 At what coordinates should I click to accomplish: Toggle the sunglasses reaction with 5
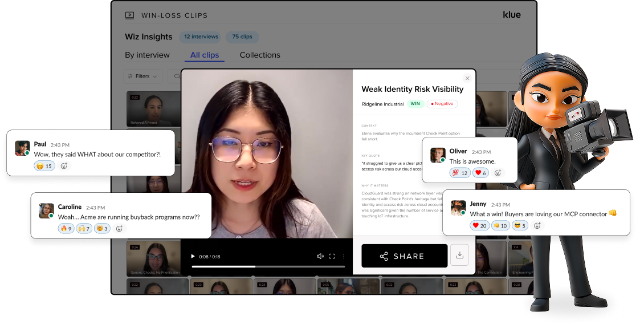(x=520, y=225)
